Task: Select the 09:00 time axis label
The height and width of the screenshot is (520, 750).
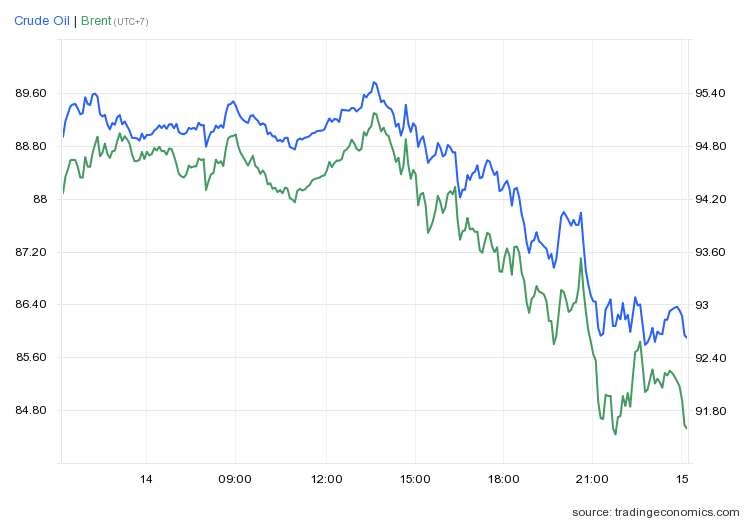Action: pyautogui.click(x=235, y=480)
